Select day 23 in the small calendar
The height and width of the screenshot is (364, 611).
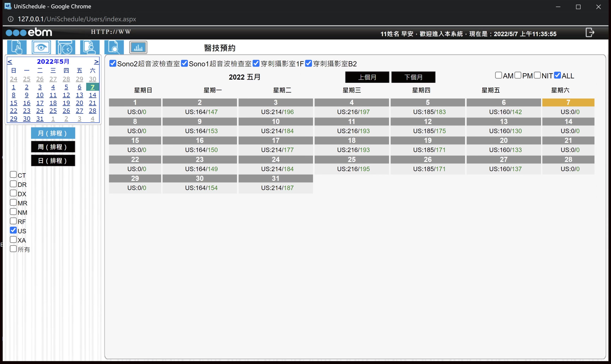tap(27, 111)
